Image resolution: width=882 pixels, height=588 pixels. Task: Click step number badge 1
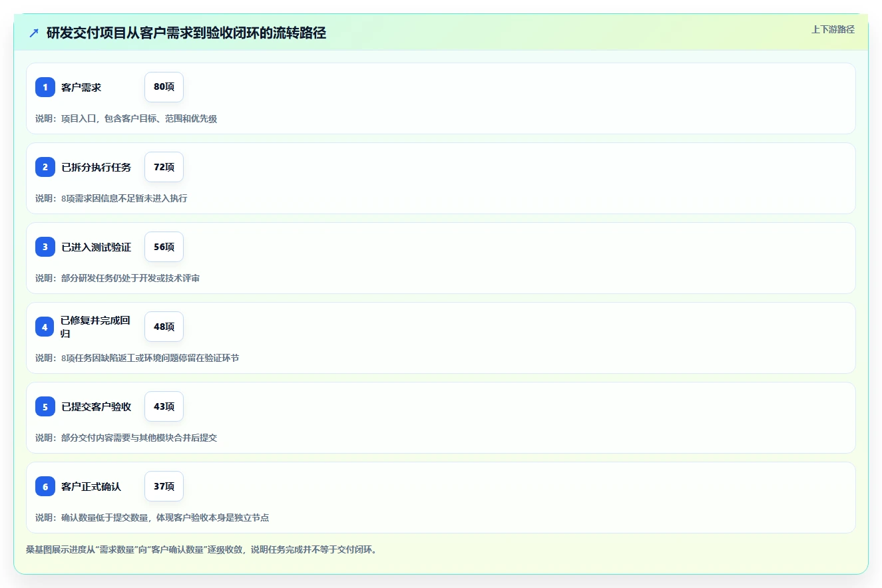45,87
